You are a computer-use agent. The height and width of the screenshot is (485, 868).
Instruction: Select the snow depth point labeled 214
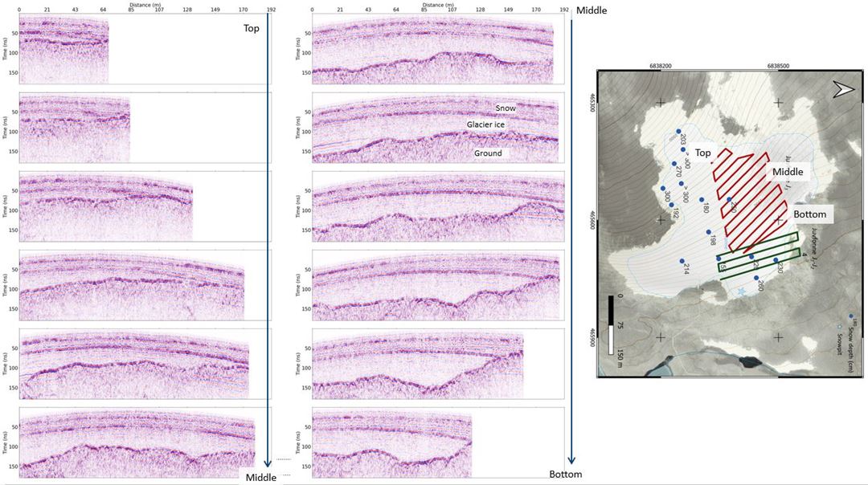pyautogui.click(x=682, y=262)
